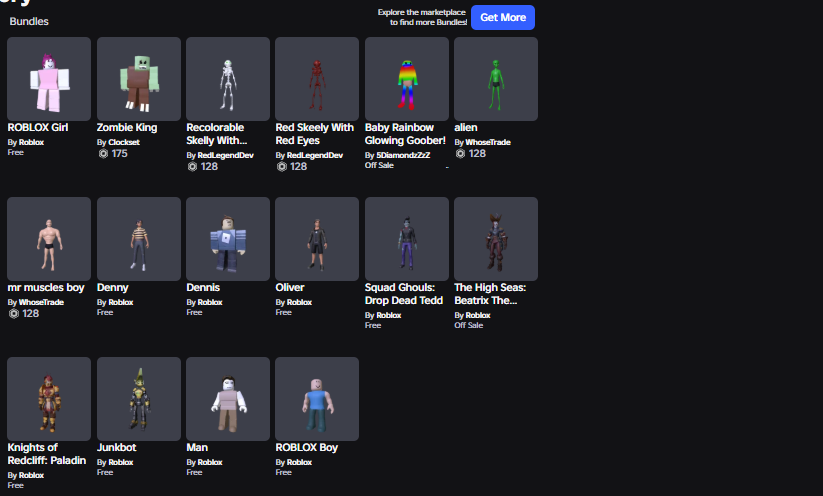Open the mr muscles boy title link
This screenshot has height=496, width=823.
point(46,288)
